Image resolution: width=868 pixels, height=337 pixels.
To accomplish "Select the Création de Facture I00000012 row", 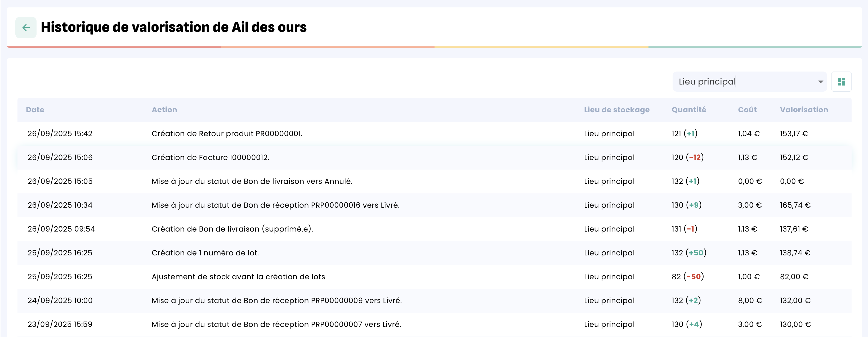I will [210, 157].
